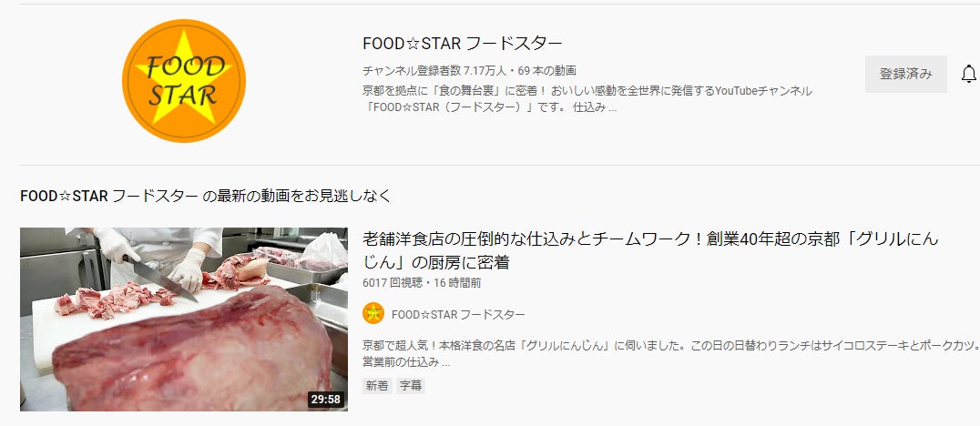Click the 29:58 duration badge

click(x=326, y=399)
